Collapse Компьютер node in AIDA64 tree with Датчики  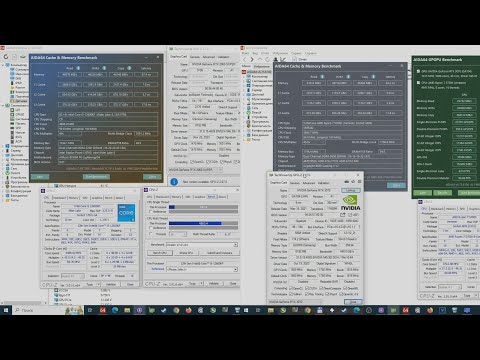(3, 65)
